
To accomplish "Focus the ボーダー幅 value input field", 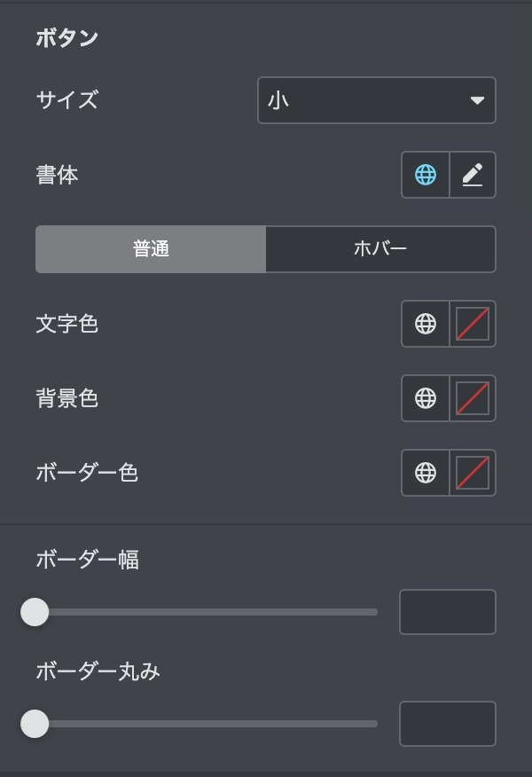I will click(447, 612).
